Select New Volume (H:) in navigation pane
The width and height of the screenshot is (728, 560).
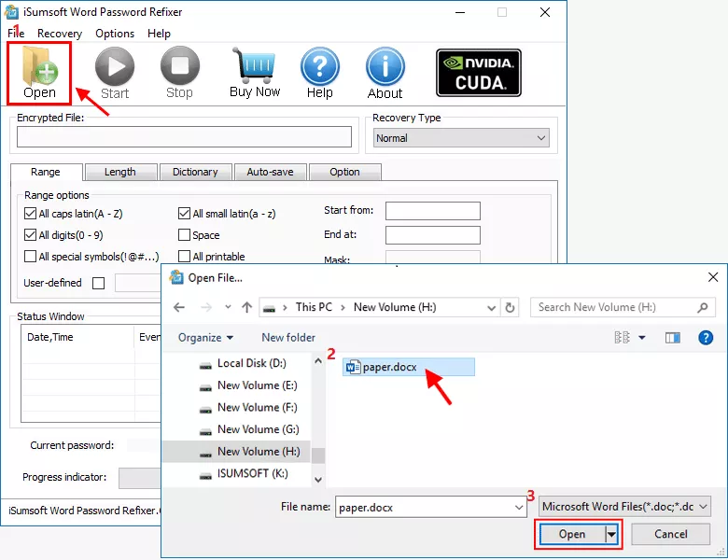tap(237, 452)
